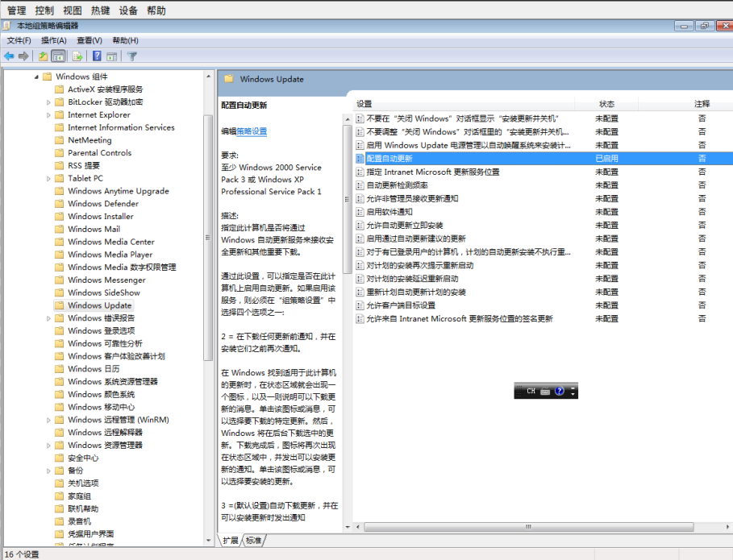Open the 帮助(H) menu

[x=125, y=40]
